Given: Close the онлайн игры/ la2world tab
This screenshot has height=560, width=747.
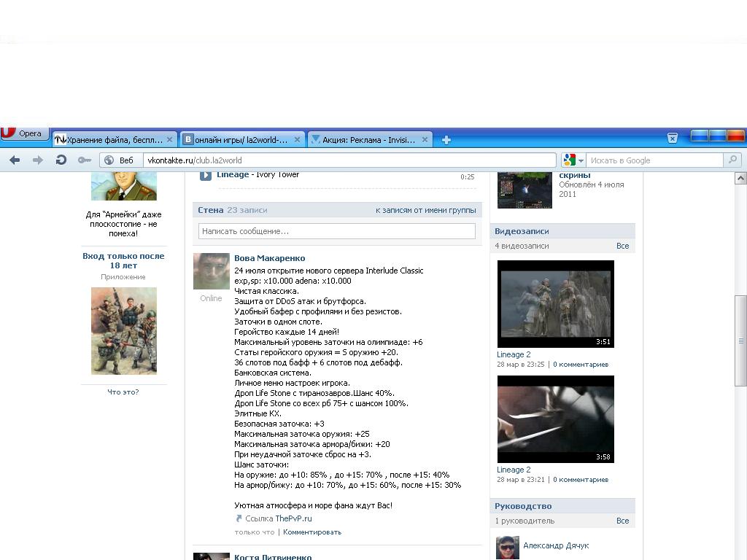Looking at the screenshot, I should pyautogui.click(x=298, y=139).
